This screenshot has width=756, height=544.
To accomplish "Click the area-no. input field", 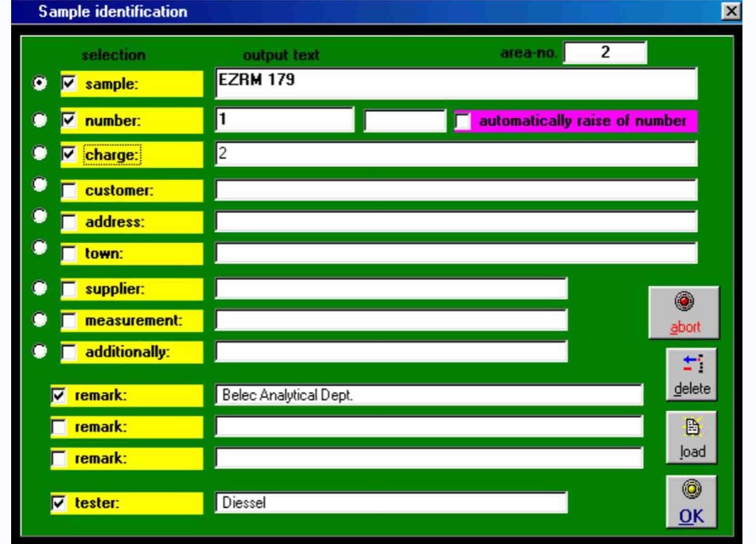I will [x=605, y=53].
